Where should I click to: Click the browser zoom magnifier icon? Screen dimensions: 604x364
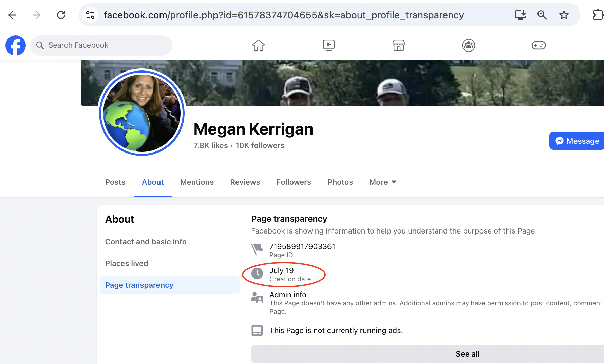(x=542, y=15)
